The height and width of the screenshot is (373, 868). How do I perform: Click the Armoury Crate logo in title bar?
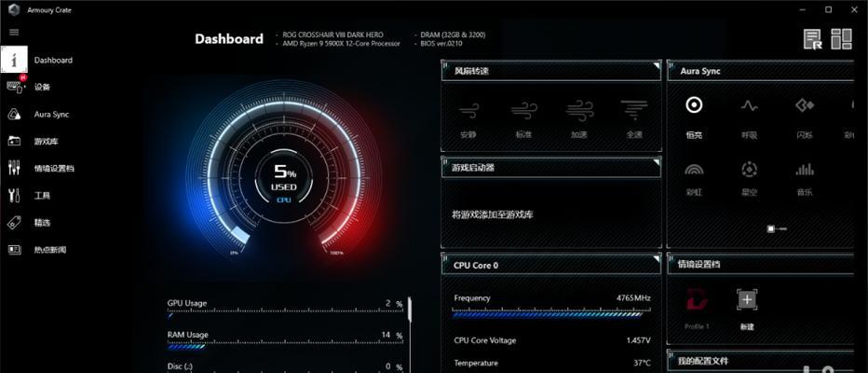click(x=14, y=9)
